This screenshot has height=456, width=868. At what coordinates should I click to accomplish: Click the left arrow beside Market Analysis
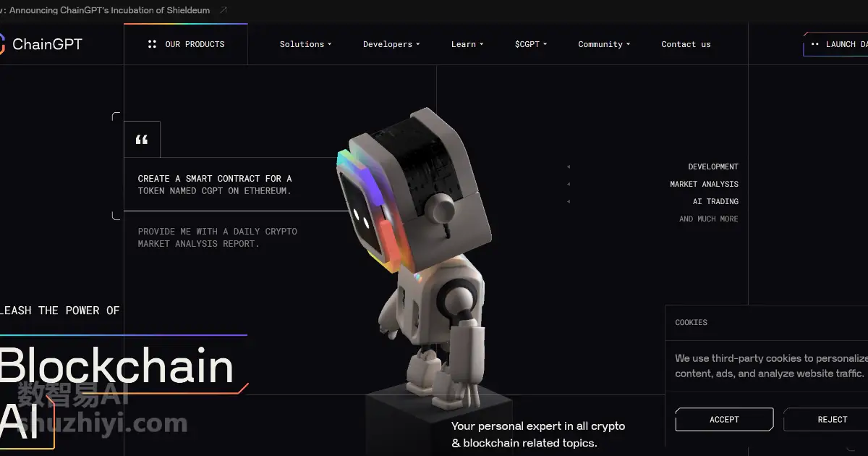point(569,185)
